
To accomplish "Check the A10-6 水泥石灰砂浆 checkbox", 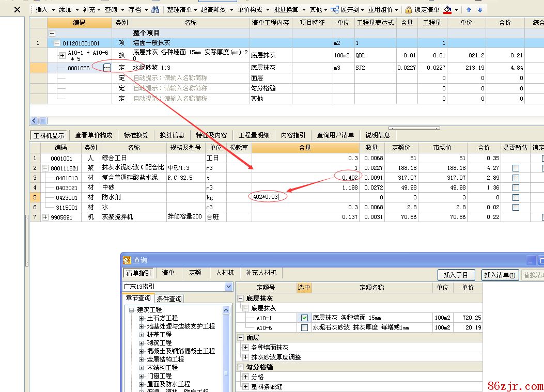I will (x=304, y=328).
